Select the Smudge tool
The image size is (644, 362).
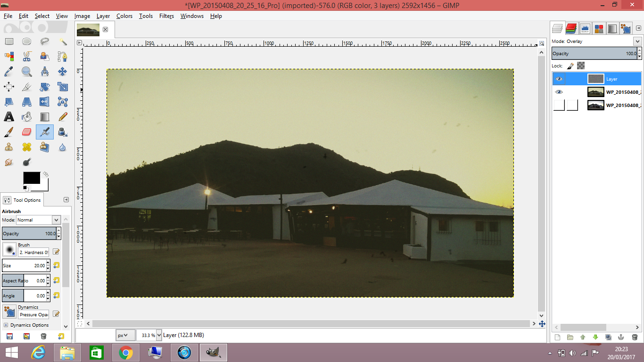click(x=9, y=162)
